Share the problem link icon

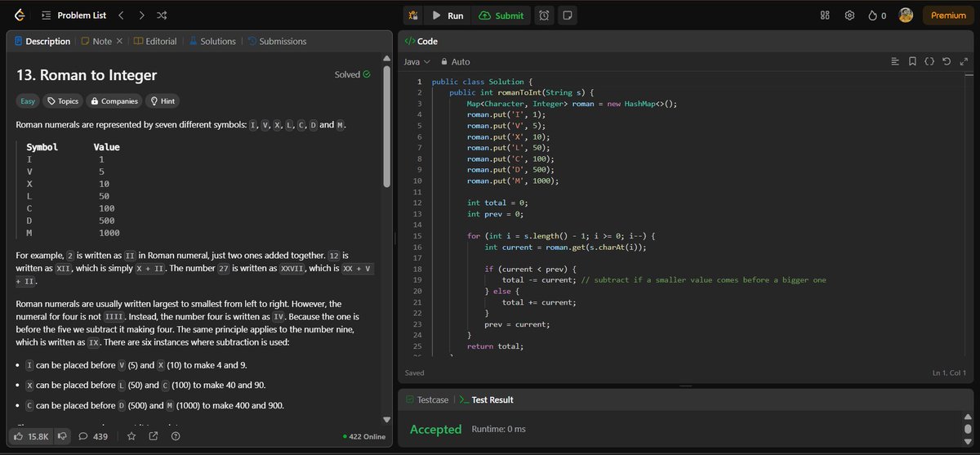point(153,436)
